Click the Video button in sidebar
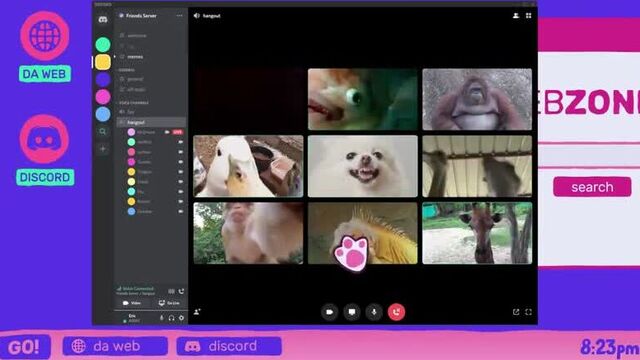This screenshot has height=360, width=640. tap(132, 303)
